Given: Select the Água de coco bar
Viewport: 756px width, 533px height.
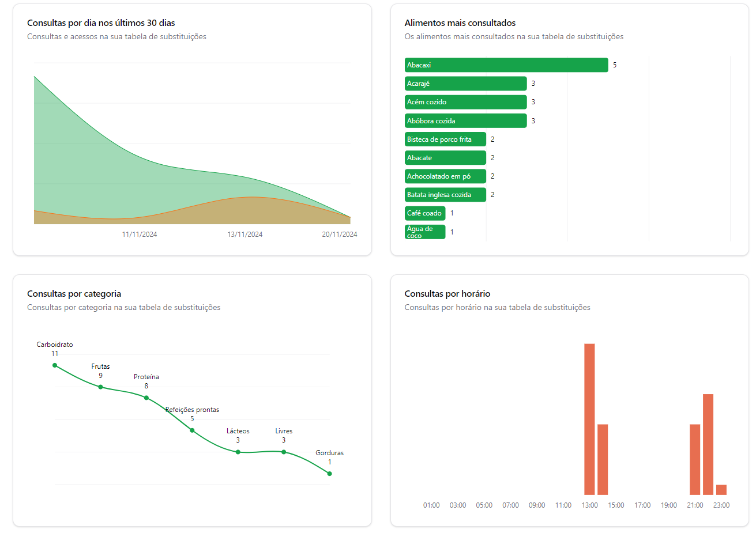Looking at the screenshot, I should [425, 232].
